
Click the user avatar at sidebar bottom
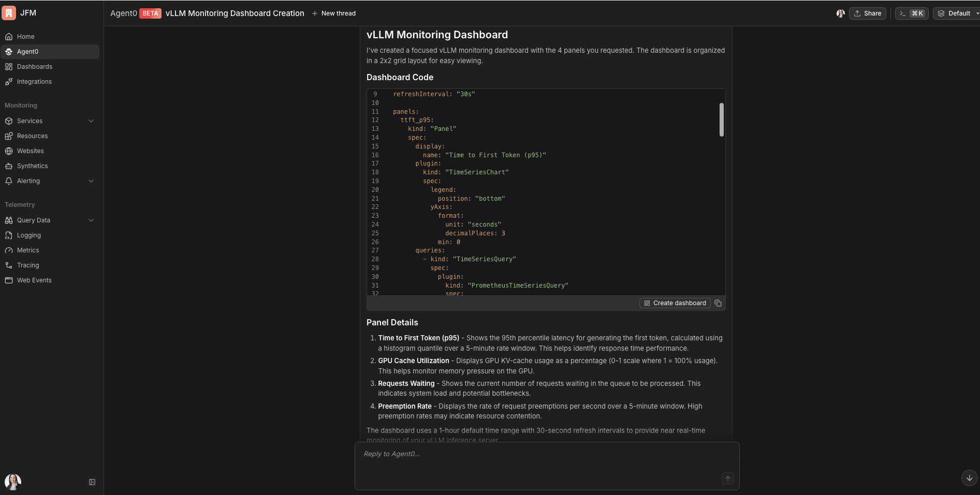pyautogui.click(x=13, y=482)
